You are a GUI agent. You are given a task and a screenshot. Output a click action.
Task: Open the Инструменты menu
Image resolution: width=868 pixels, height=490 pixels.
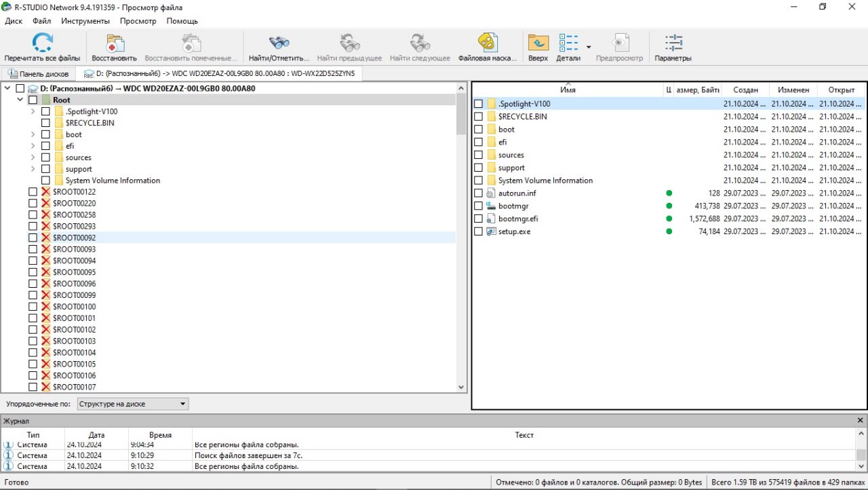click(x=85, y=21)
